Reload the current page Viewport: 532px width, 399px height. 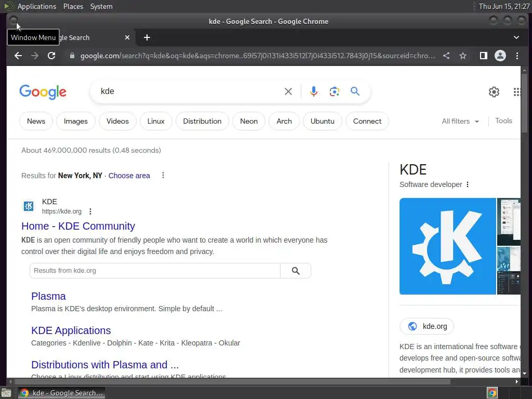[x=51, y=56]
